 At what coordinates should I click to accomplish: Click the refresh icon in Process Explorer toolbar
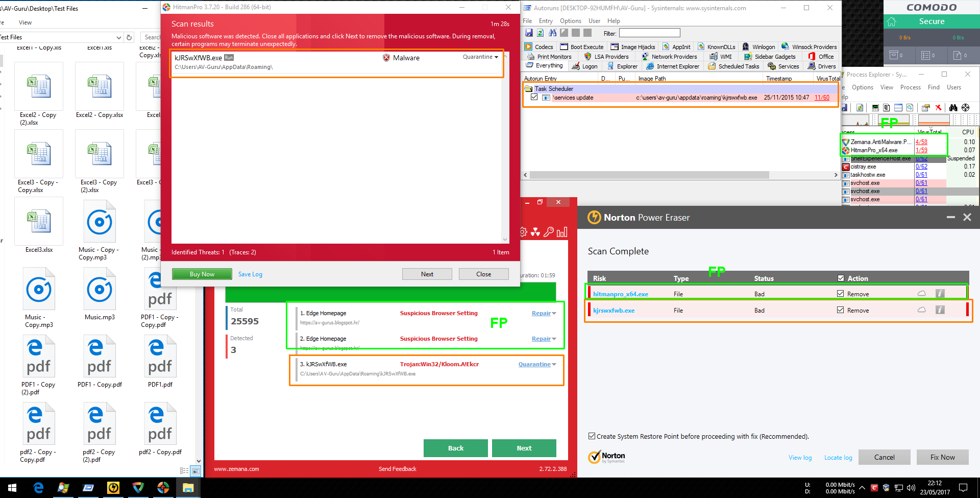(x=860, y=108)
